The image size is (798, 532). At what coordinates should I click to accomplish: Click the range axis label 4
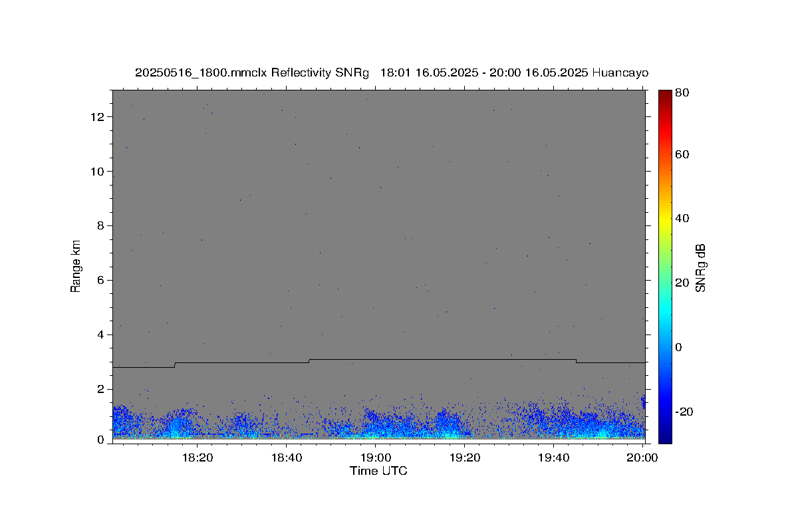click(x=102, y=335)
